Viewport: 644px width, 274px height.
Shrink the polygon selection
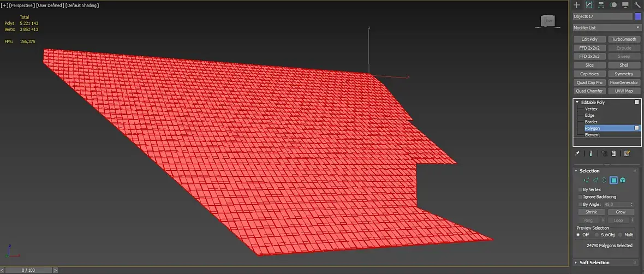point(591,212)
